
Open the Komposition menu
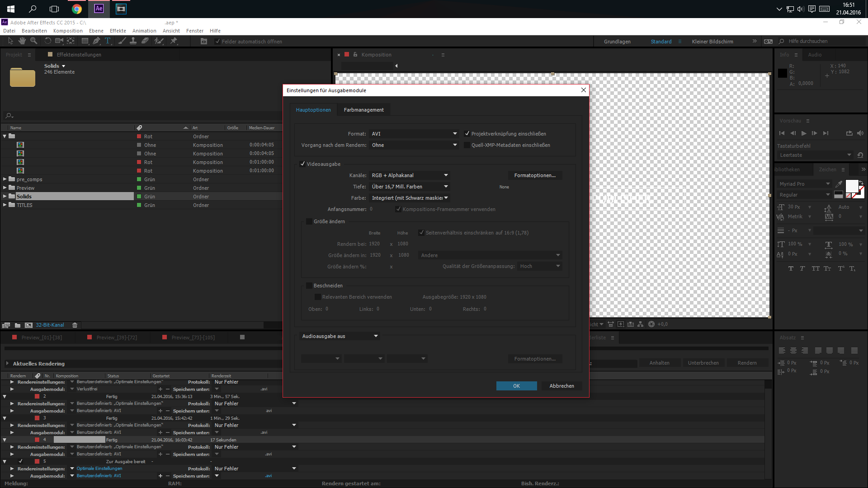tap(68, 31)
